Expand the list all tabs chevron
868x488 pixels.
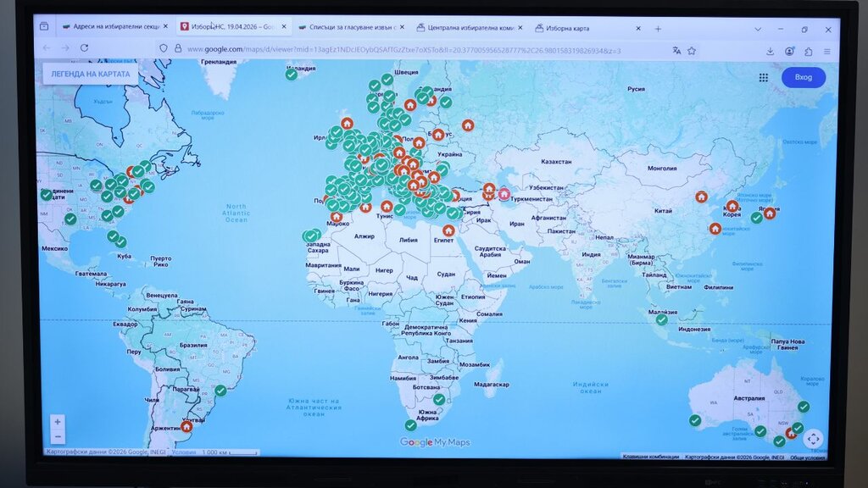759,29
